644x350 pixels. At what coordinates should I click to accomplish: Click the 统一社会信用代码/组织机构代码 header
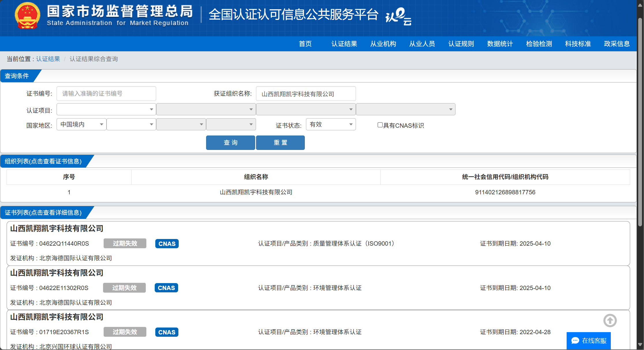505,177
